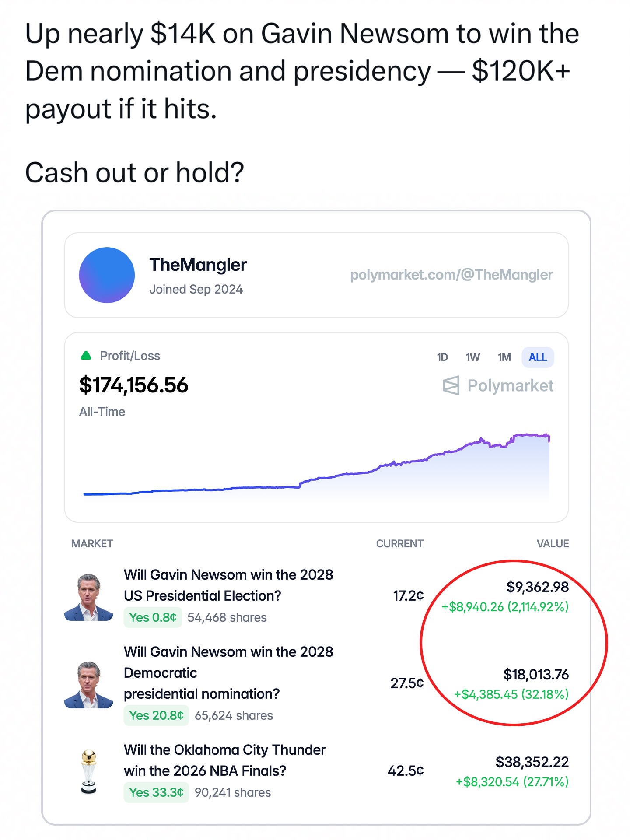Image resolution: width=630 pixels, height=840 pixels.
Task: Click the Yes 20.8¢ position badge
Action: coord(156,715)
